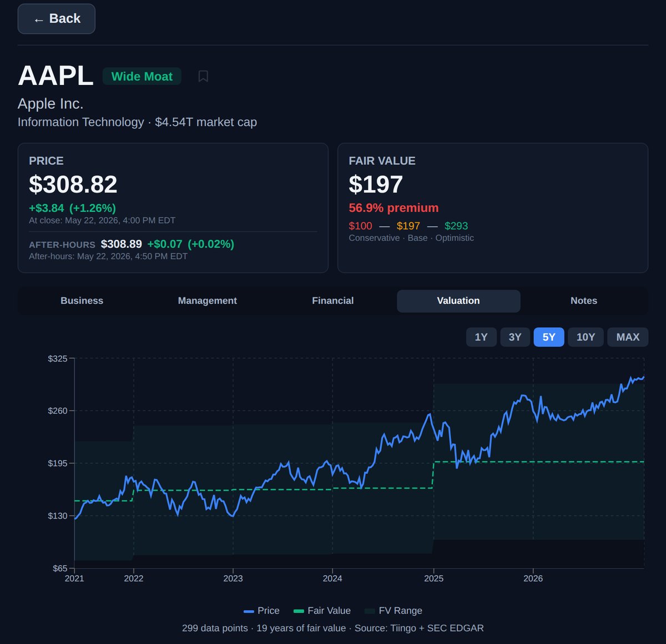Screen dimensions: 666x644
Task: Click the $65 y-axis label
Action: pos(60,569)
